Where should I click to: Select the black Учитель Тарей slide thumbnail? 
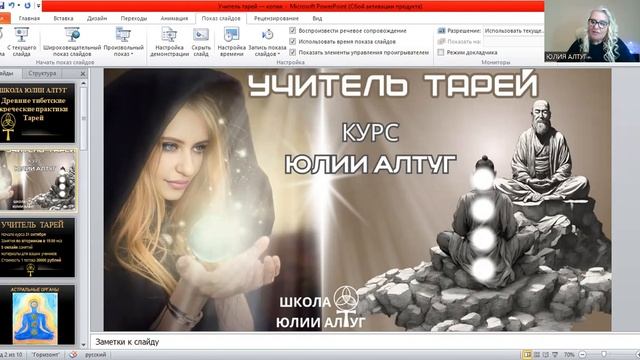37,247
